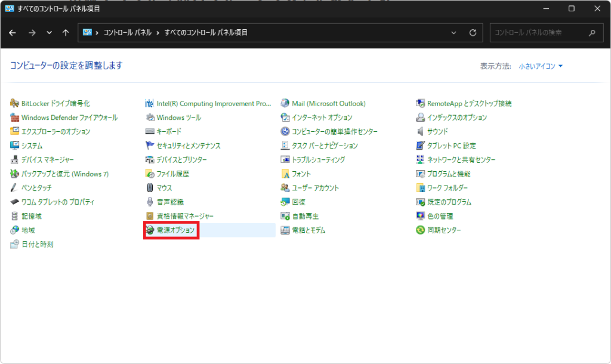Image resolution: width=611 pixels, height=364 pixels.
Task: Click the Windows Defender ファイアウォール icon
Action: (15, 118)
